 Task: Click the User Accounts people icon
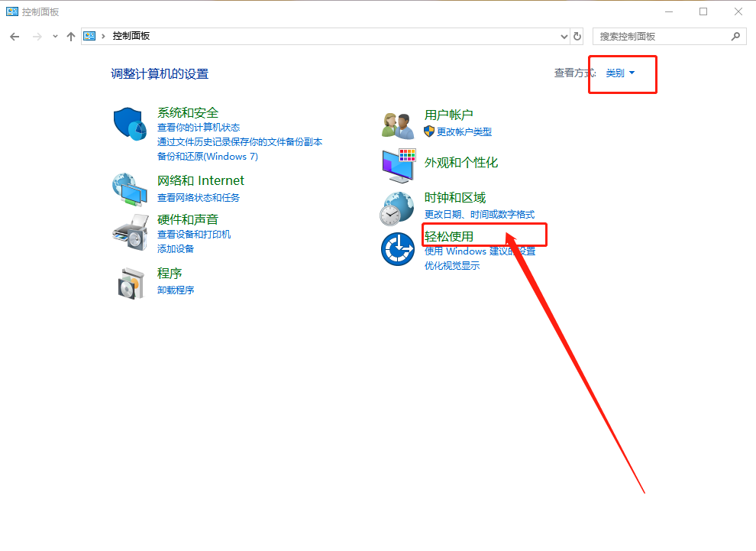(x=398, y=125)
